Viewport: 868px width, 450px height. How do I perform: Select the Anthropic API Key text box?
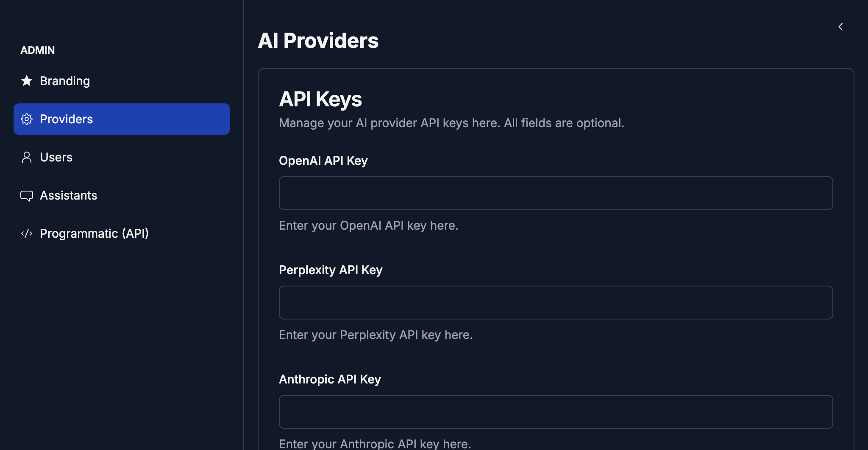[x=556, y=412]
